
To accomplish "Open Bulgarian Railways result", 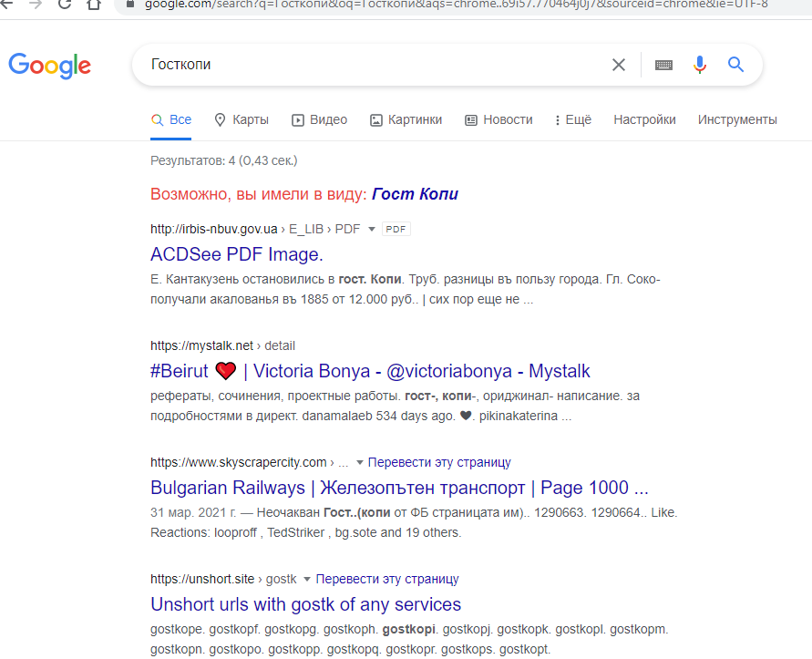I will coord(399,488).
